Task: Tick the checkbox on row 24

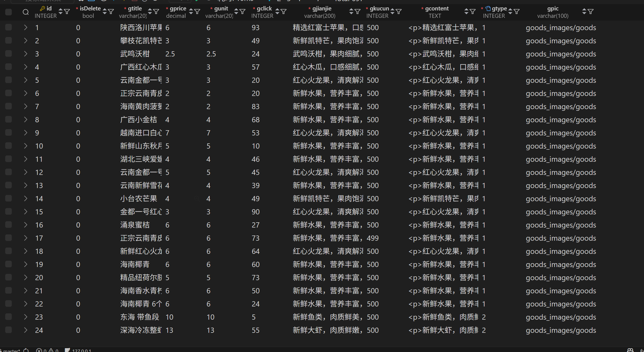Action: (8, 330)
